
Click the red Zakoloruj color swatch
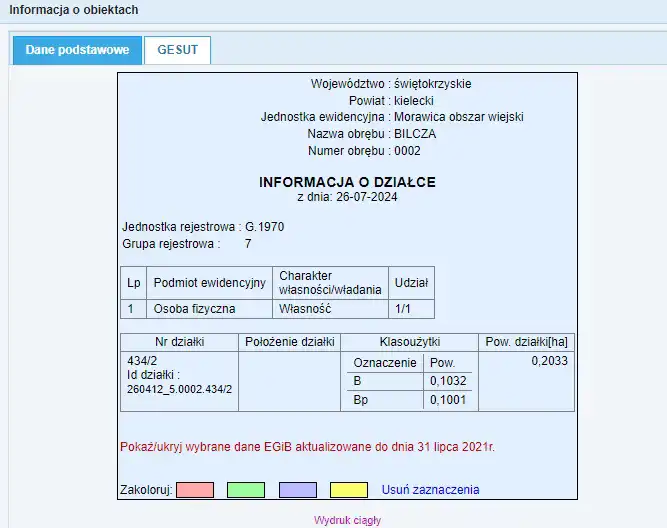195,490
